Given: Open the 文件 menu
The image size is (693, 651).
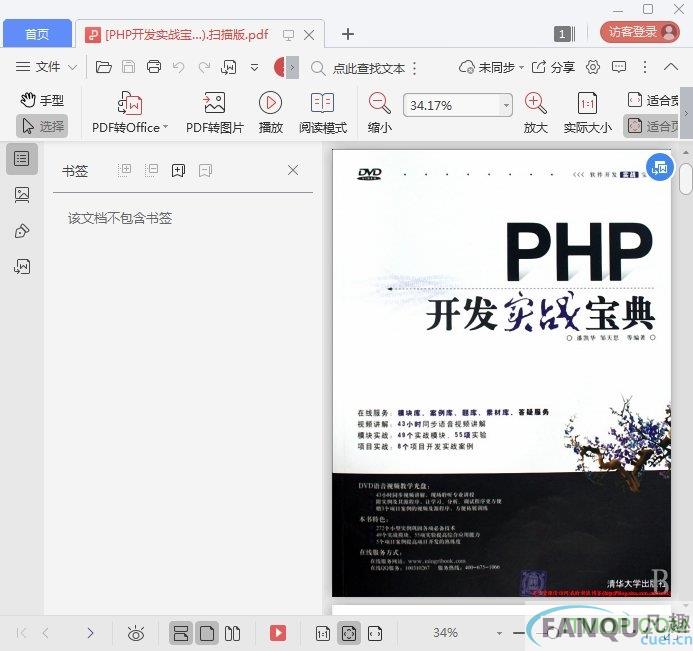Looking at the screenshot, I should [46, 67].
